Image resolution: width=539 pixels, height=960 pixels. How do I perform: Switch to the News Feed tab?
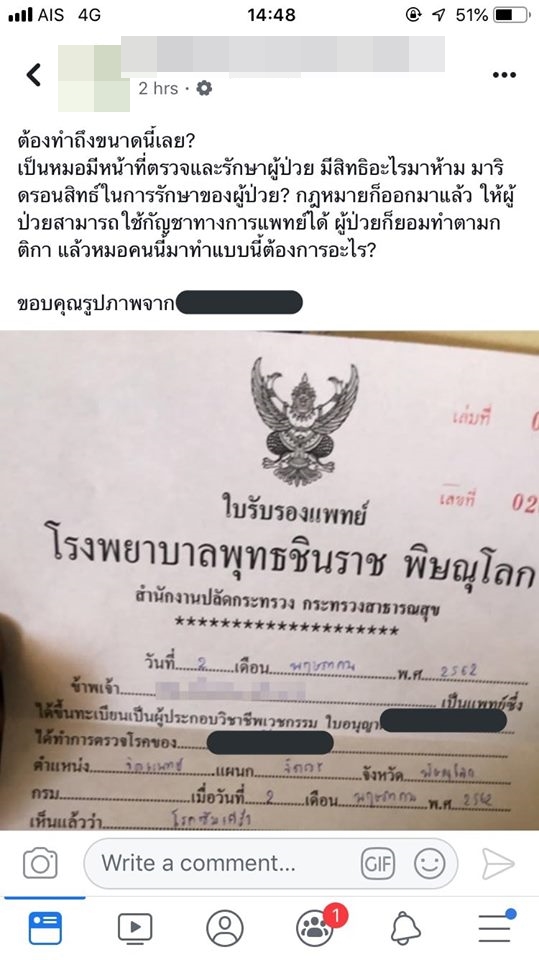(x=45, y=928)
